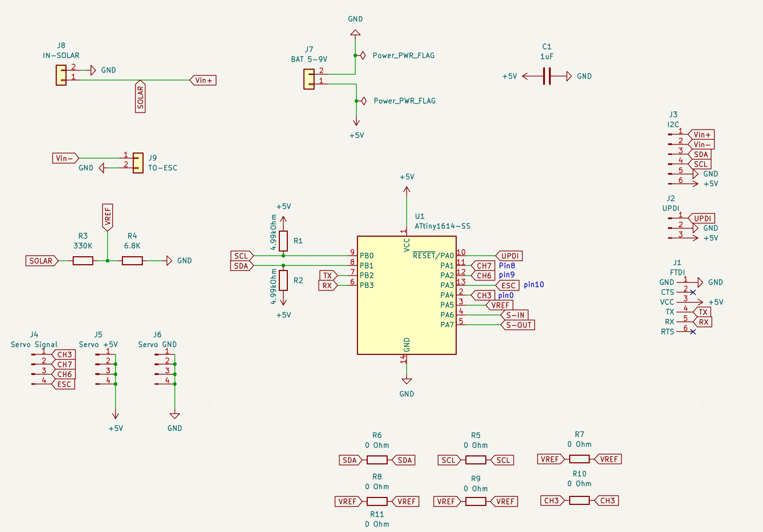Click the GND power symbol below U1
The image size is (763, 532).
click(x=406, y=382)
